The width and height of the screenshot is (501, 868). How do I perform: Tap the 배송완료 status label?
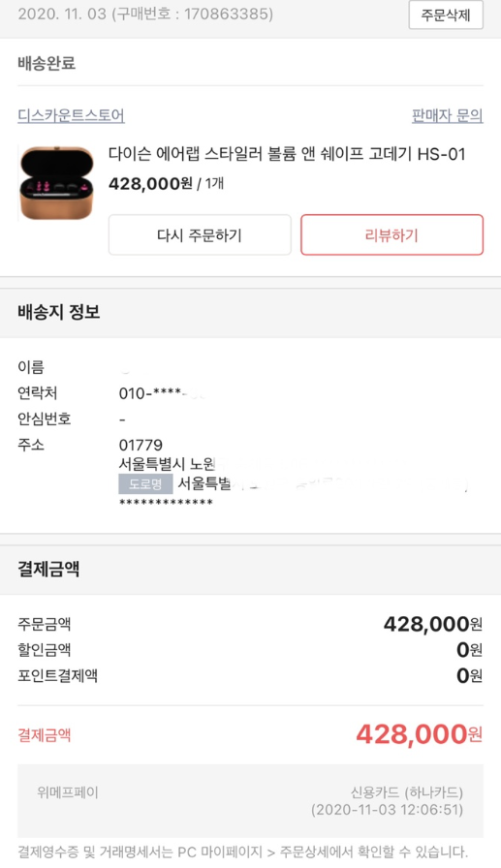click(47, 63)
